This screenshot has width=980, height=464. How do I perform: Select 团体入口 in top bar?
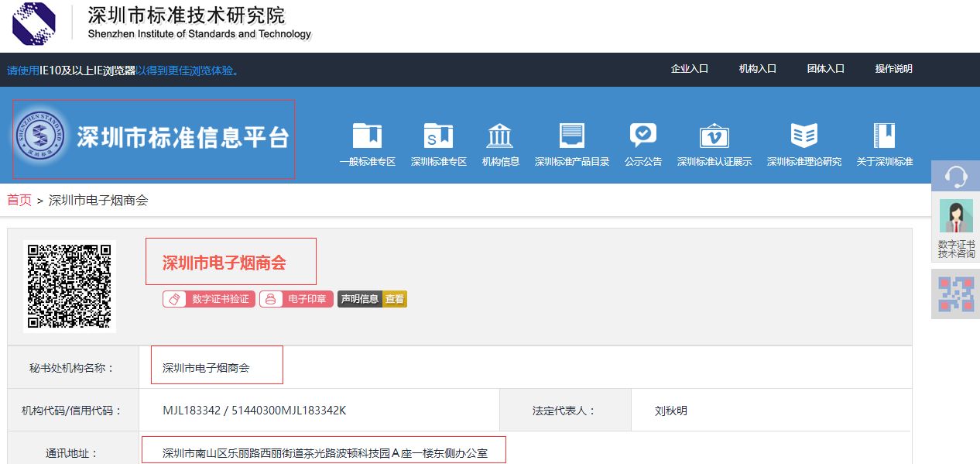(x=825, y=69)
